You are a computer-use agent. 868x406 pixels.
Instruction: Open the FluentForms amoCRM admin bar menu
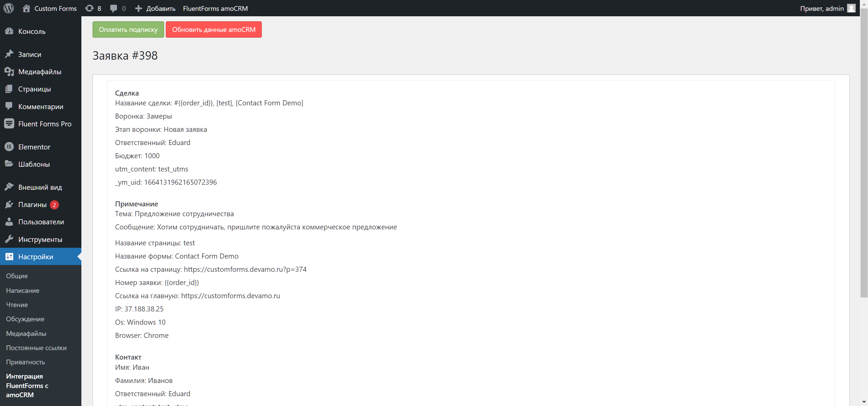click(215, 8)
